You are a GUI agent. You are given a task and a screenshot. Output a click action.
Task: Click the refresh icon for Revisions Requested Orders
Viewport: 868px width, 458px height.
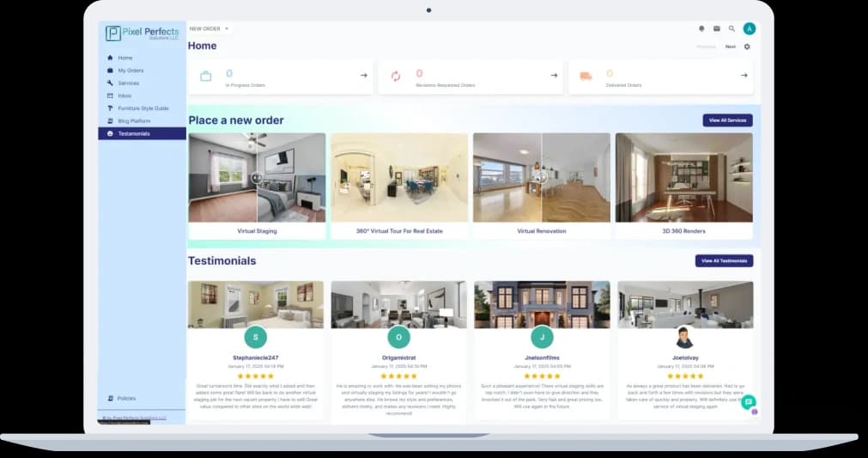coord(395,76)
